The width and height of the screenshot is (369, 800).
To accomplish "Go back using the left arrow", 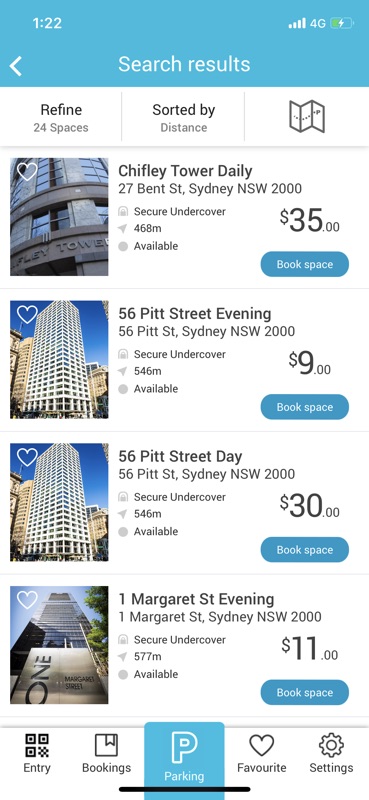I will coord(16,66).
